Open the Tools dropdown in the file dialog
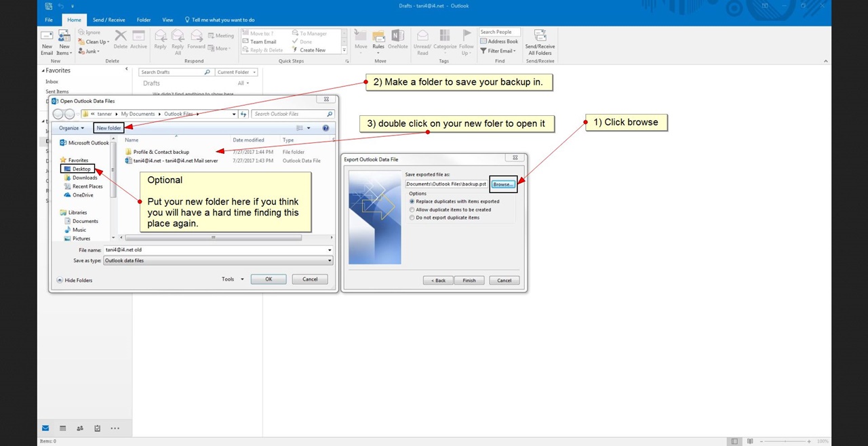Image resolution: width=868 pixels, height=446 pixels. pyautogui.click(x=232, y=279)
